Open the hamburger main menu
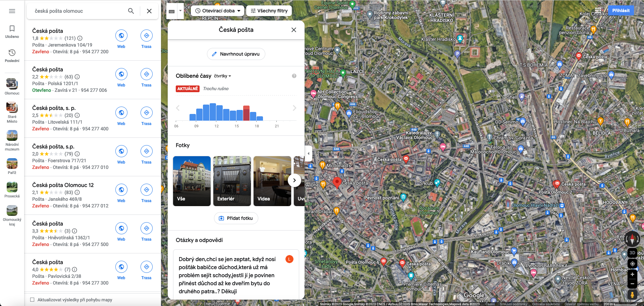 point(12,11)
